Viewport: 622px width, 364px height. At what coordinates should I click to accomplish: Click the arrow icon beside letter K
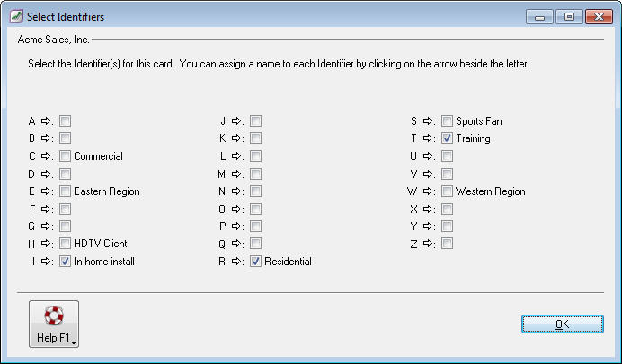click(236, 138)
